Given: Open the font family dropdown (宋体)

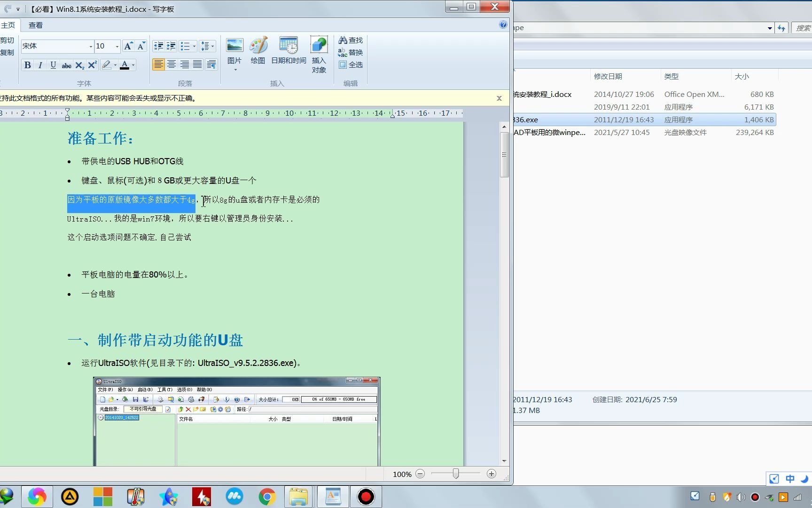Looking at the screenshot, I should [x=91, y=46].
